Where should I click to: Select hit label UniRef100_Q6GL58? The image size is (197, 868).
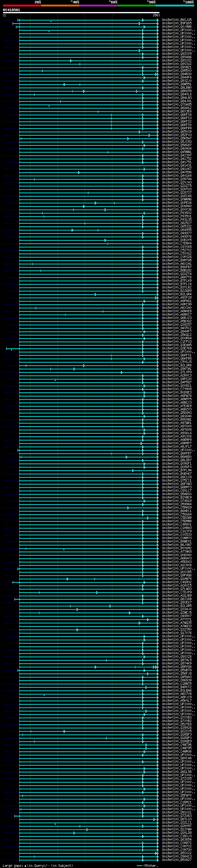pyautogui.click(x=177, y=772)
